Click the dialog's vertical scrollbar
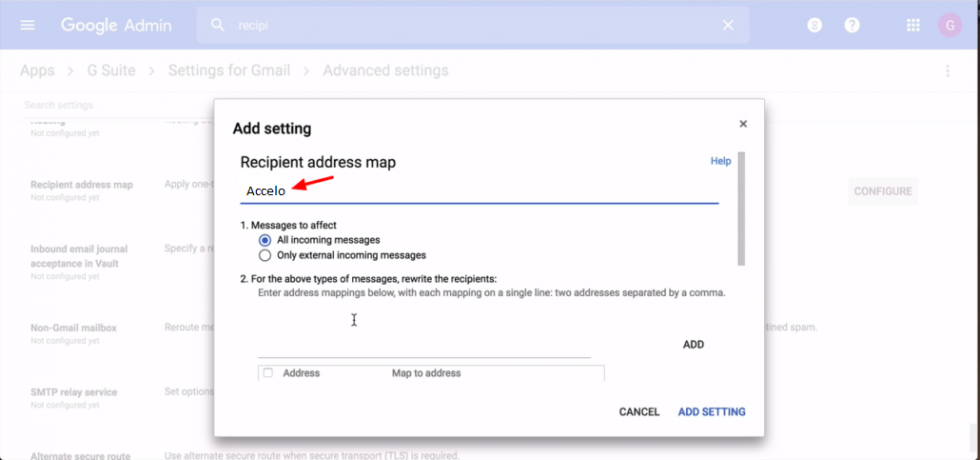980x460 pixels. click(740, 210)
